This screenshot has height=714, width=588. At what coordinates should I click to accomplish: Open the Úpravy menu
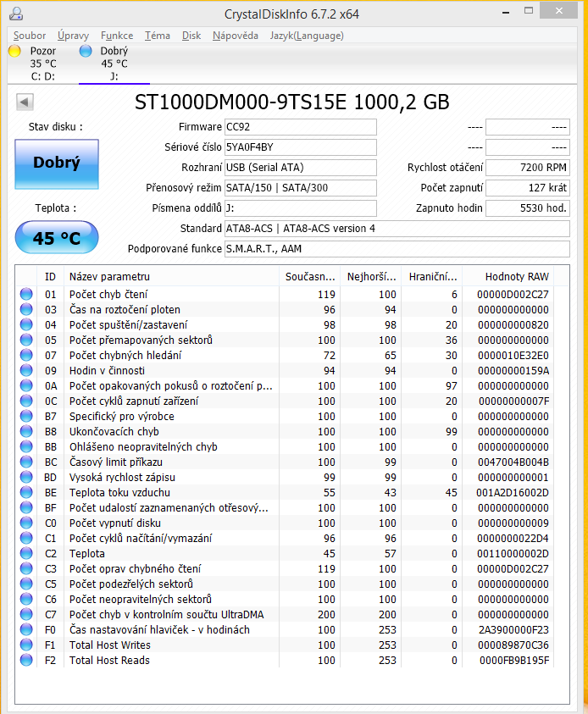(x=73, y=36)
